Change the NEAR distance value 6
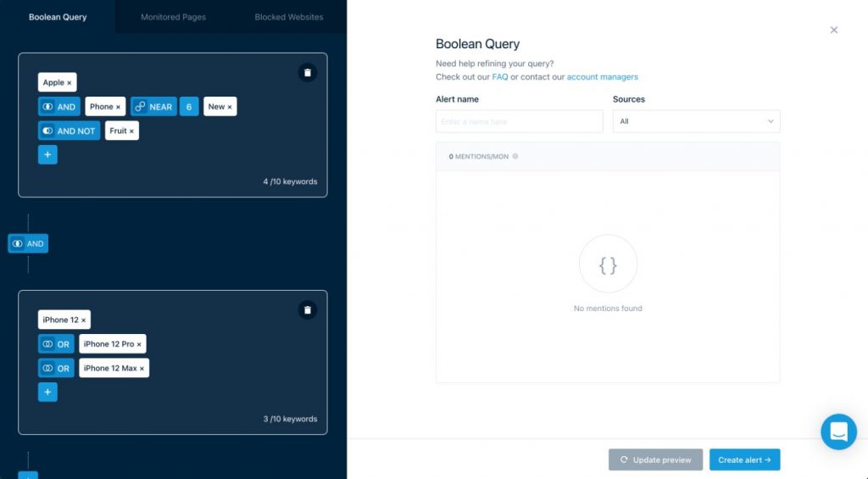Image resolution: width=868 pixels, height=479 pixels. (189, 106)
